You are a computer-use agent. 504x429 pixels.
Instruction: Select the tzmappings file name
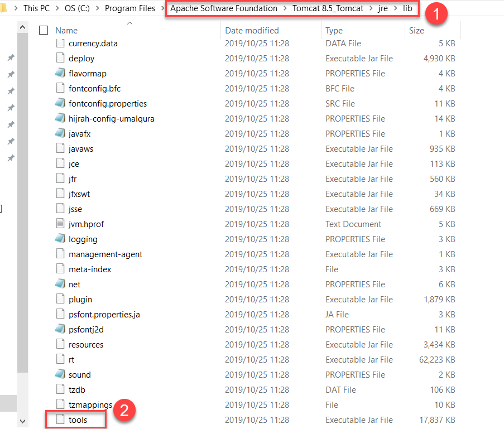pyautogui.click(x=90, y=404)
